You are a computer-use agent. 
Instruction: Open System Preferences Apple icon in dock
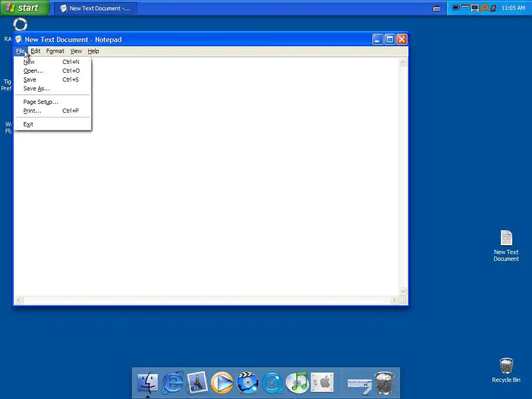322,382
